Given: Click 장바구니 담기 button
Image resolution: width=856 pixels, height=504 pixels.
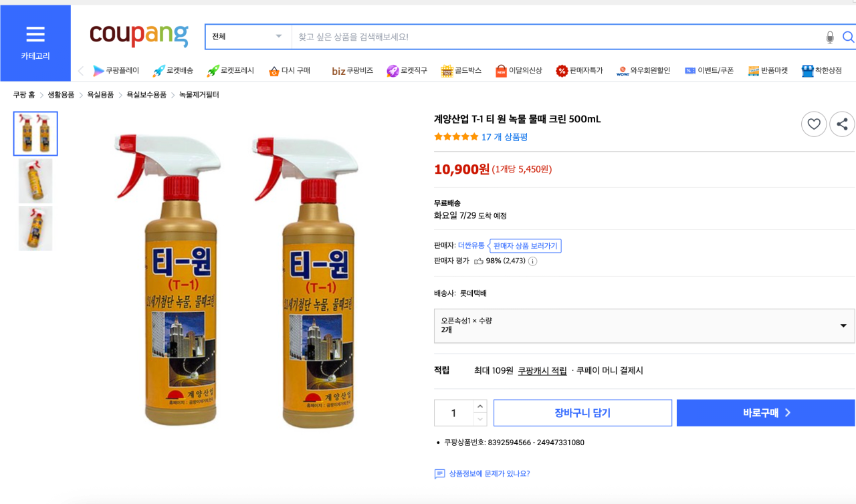Looking at the screenshot, I should 582,413.
